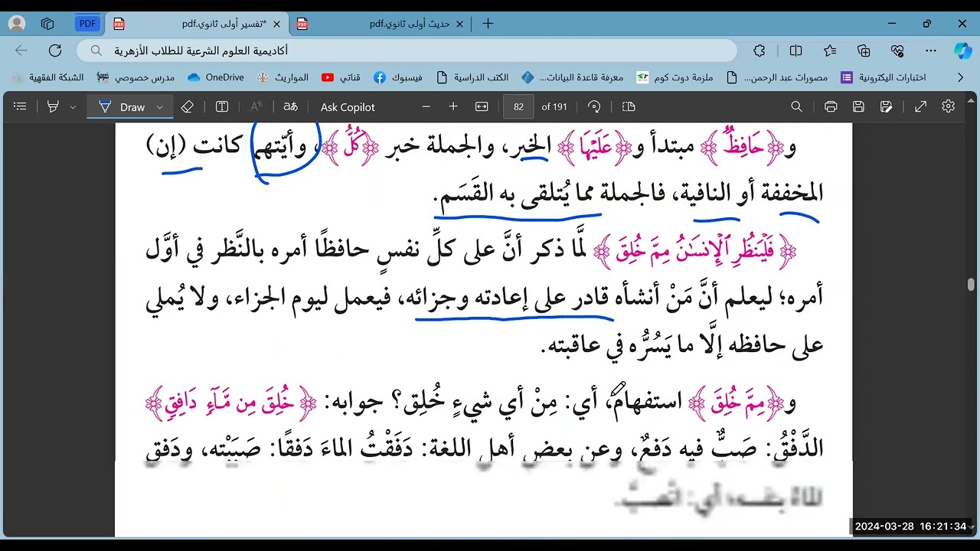Open قناتي YouTube bookmark
The width and height of the screenshot is (980, 551).
[x=341, y=77]
